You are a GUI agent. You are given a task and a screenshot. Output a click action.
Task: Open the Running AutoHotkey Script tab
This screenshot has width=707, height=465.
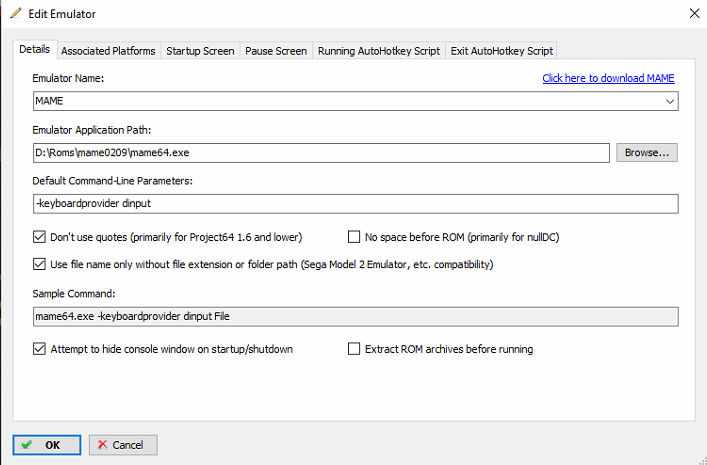pyautogui.click(x=379, y=51)
